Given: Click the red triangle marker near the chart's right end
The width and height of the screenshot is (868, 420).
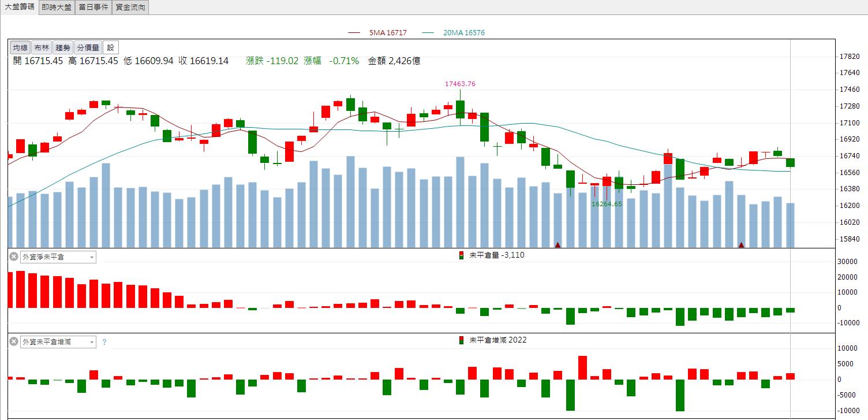Looking at the screenshot, I should (742, 245).
